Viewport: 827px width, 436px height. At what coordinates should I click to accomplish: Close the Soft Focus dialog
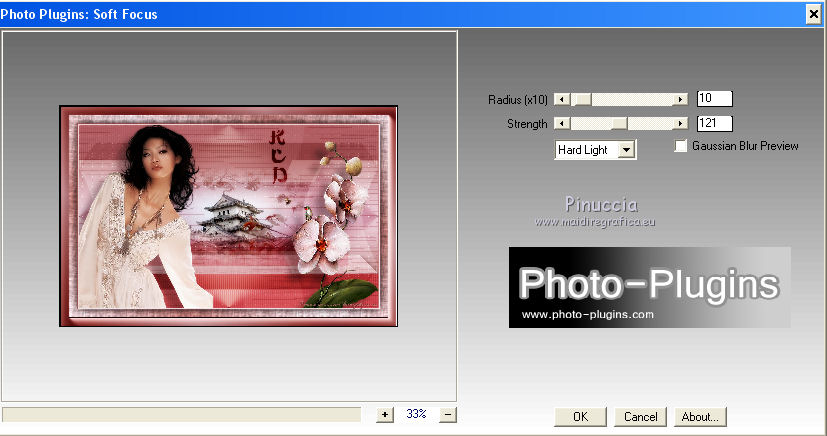(x=813, y=14)
